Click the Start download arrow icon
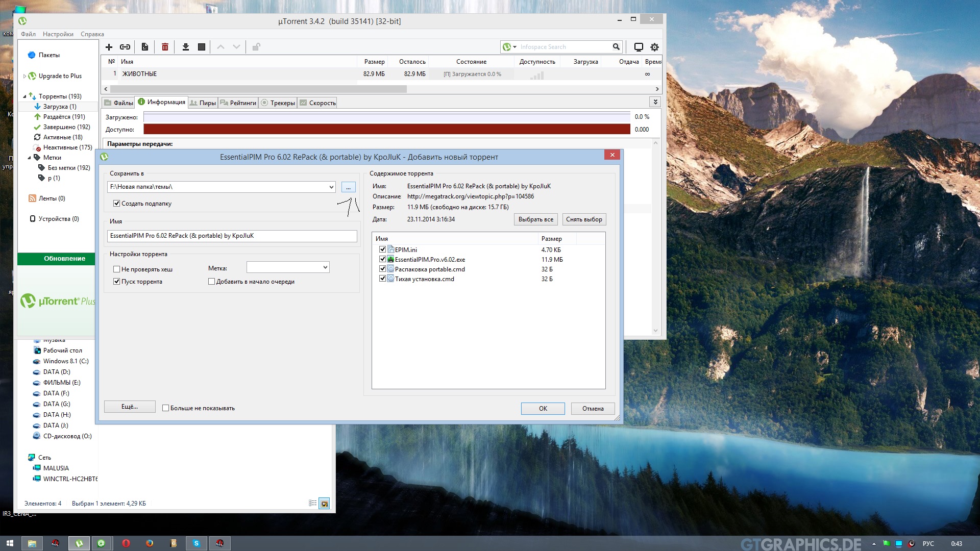This screenshot has height=551, width=980. point(186,47)
